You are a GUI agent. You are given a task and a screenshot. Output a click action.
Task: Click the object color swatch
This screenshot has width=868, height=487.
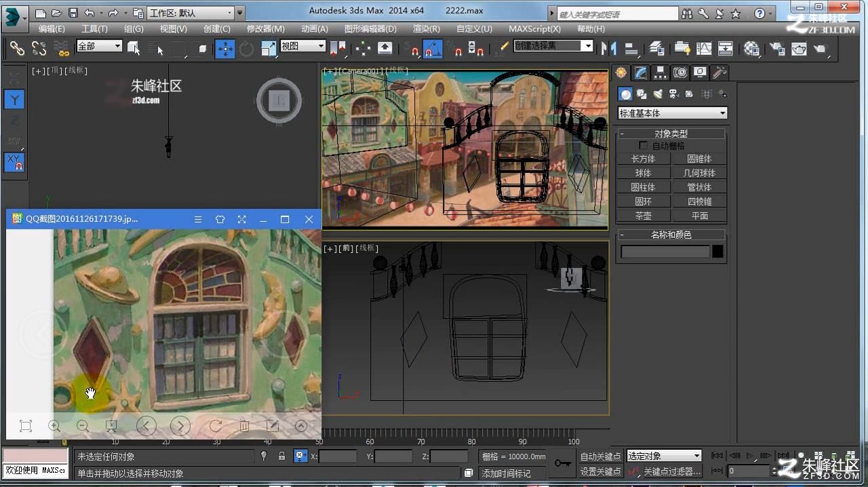(x=717, y=252)
